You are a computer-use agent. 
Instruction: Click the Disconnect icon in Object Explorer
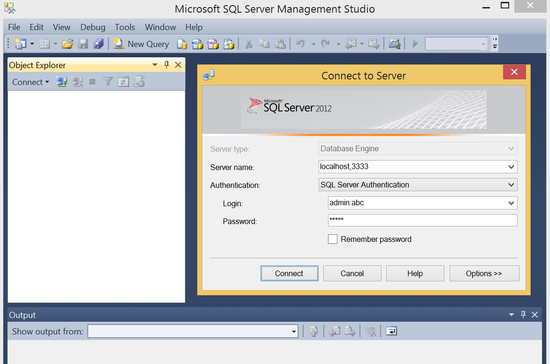77,82
